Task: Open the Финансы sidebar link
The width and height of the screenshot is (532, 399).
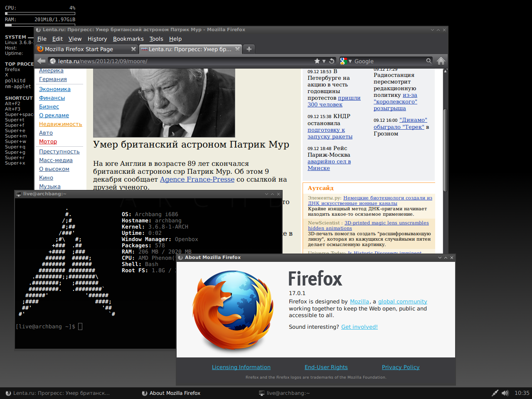Action: coord(52,98)
